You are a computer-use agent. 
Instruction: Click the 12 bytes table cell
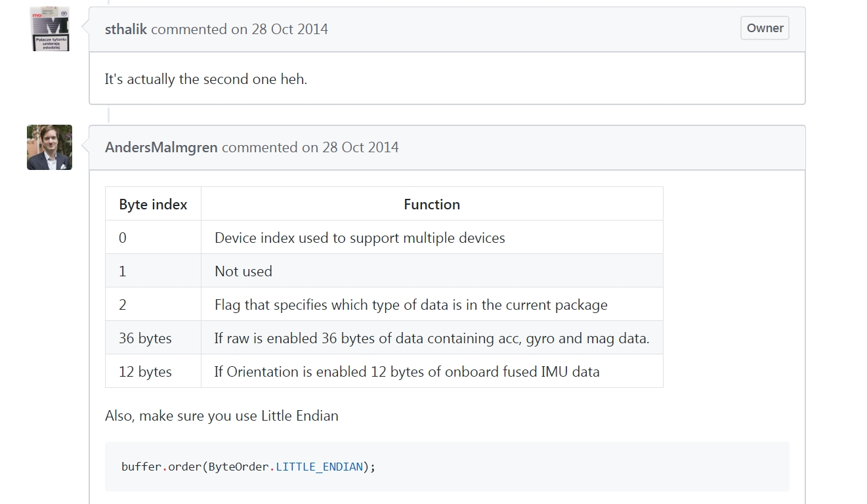pyautogui.click(x=145, y=371)
